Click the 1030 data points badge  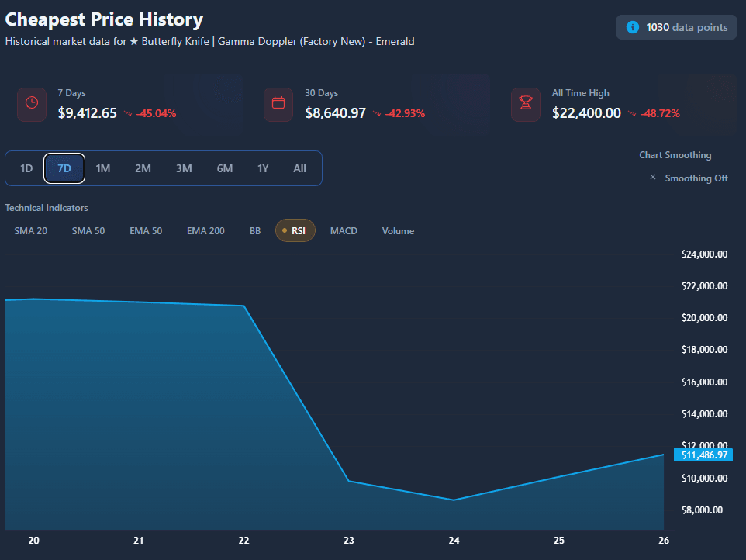(676, 27)
